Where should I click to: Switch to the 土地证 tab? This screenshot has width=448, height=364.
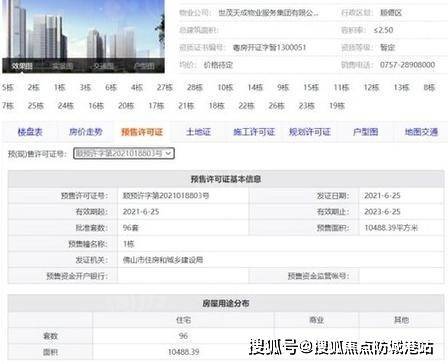pos(198,132)
